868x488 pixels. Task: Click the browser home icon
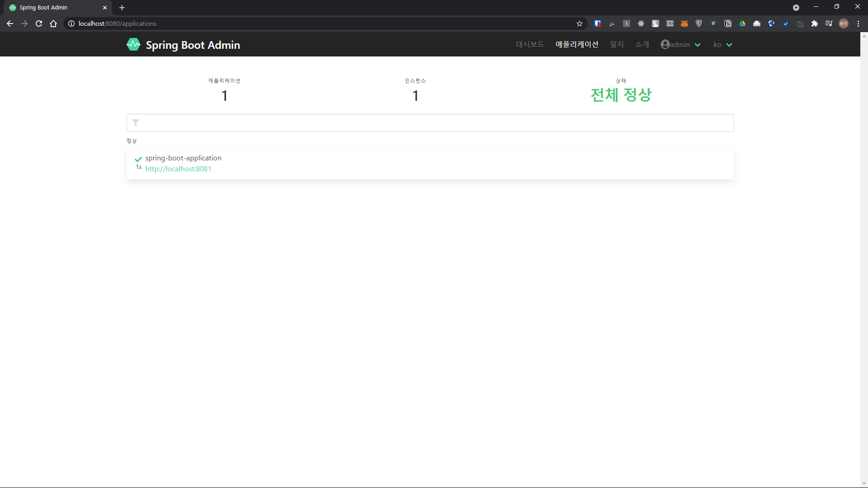coord(53,23)
